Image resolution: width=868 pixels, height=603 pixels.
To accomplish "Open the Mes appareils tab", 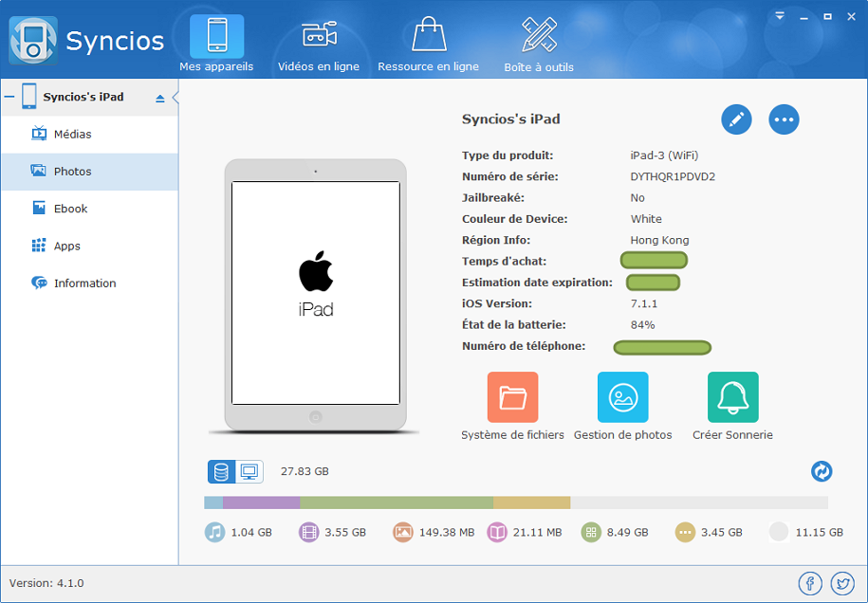I will pyautogui.click(x=216, y=45).
